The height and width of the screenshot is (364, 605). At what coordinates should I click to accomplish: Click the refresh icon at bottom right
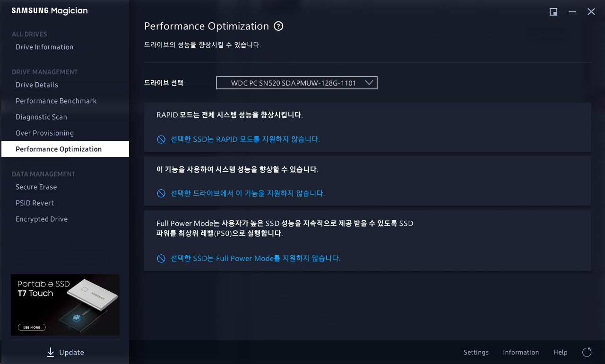click(587, 352)
